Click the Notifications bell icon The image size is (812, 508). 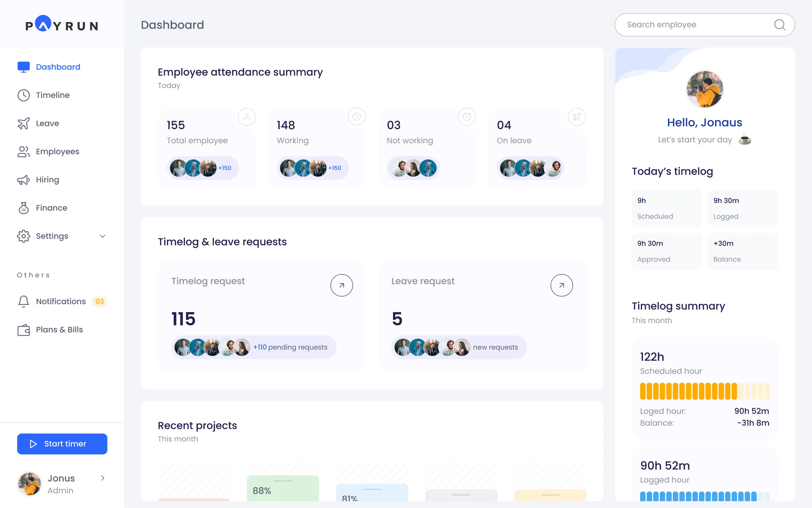coord(23,301)
